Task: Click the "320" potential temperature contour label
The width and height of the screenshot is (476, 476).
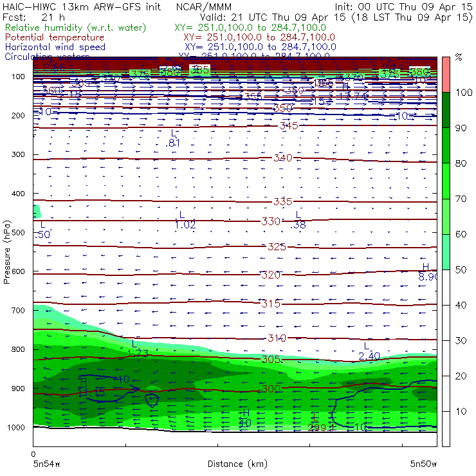Action: [x=271, y=275]
